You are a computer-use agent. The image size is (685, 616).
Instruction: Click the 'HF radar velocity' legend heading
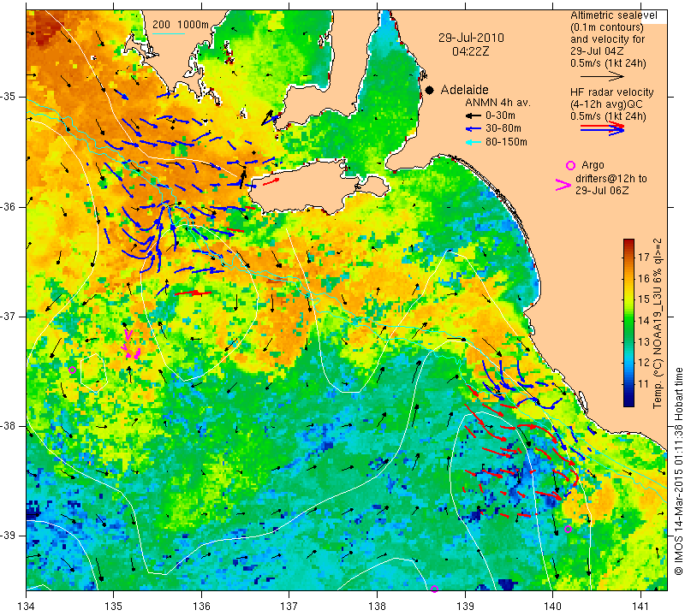tap(612, 92)
